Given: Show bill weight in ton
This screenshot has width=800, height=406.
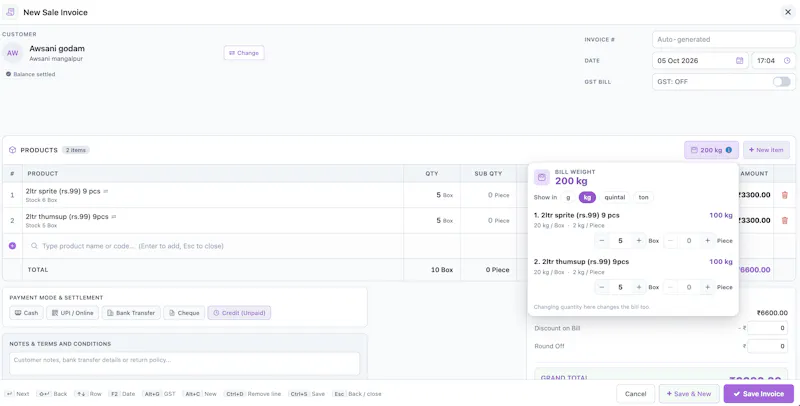Looking at the screenshot, I should point(643,197).
